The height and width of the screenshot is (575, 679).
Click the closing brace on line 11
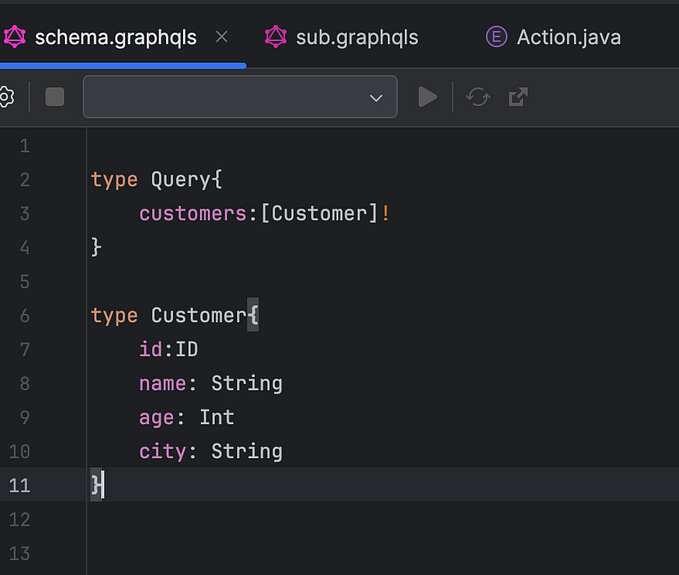(96, 485)
